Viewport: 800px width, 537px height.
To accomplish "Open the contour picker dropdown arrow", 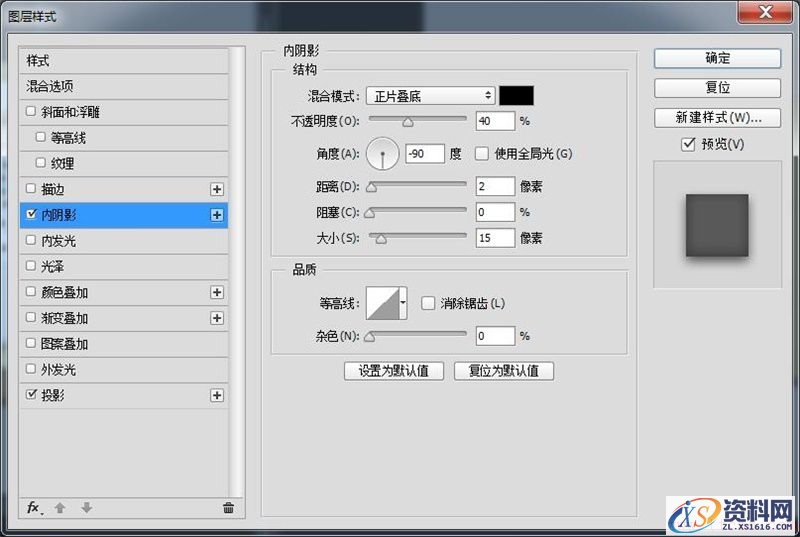I will tap(403, 303).
